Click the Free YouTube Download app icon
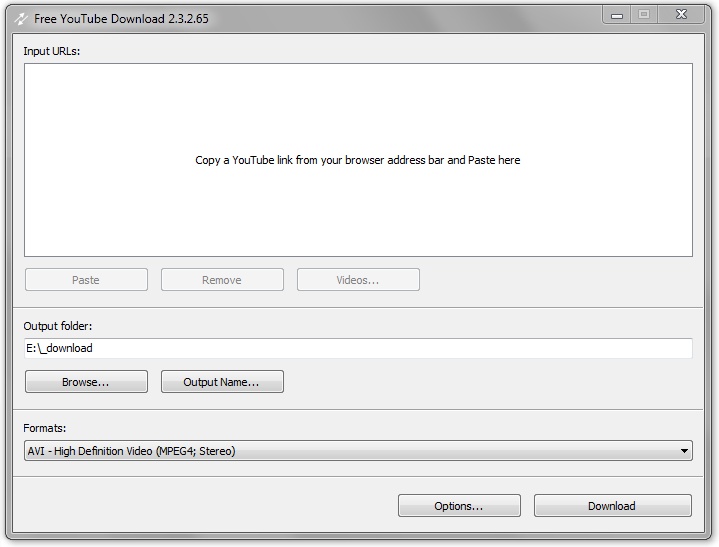Image resolution: width=719 pixels, height=547 pixels. pos(21,19)
